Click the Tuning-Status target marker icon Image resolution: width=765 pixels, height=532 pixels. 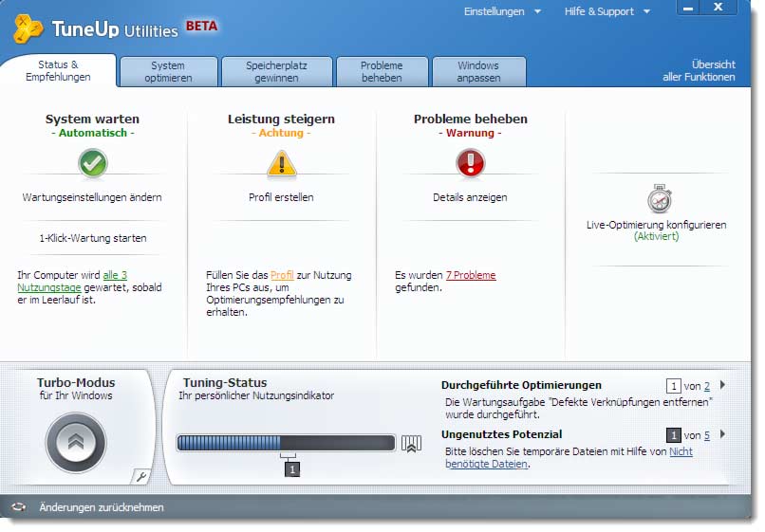pos(411,444)
